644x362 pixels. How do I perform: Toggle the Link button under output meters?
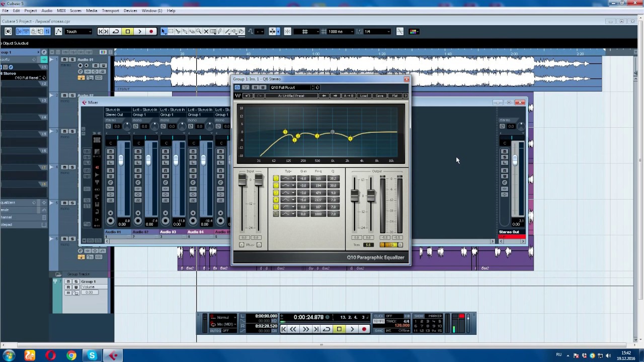pyautogui.click(x=390, y=245)
